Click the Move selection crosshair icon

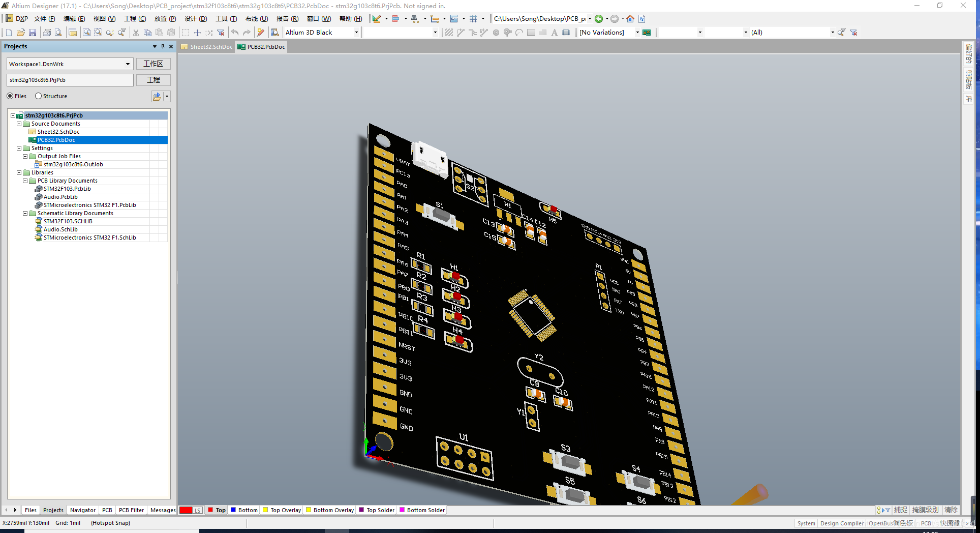pos(197,33)
